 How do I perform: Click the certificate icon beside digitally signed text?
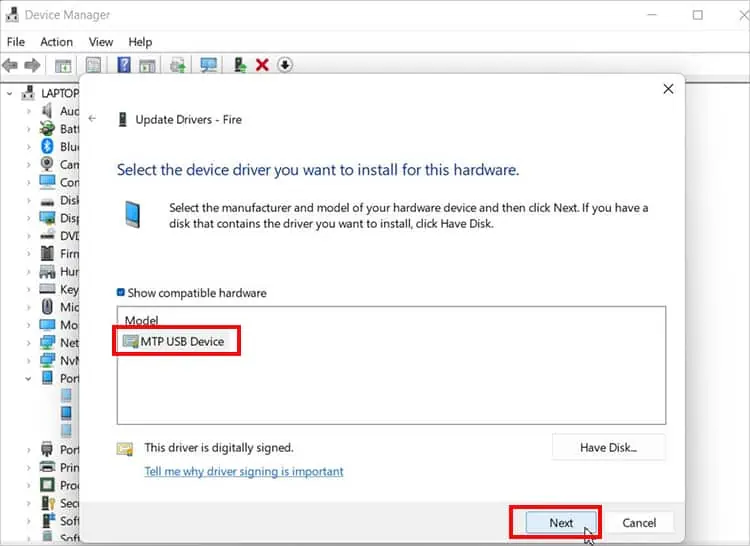click(125, 448)
